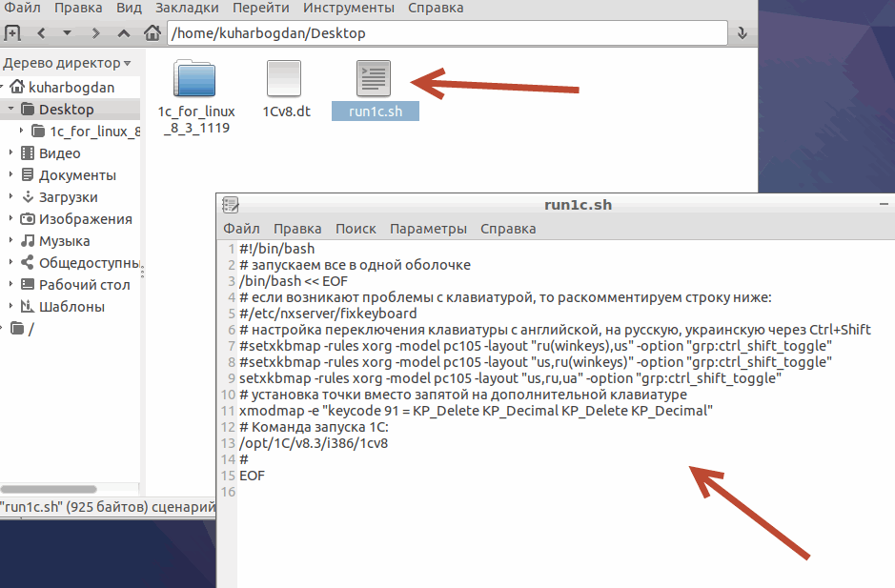The image size is (895, 588).
Task: Select Загрузки in the directory tree
Action: [68, 197]
